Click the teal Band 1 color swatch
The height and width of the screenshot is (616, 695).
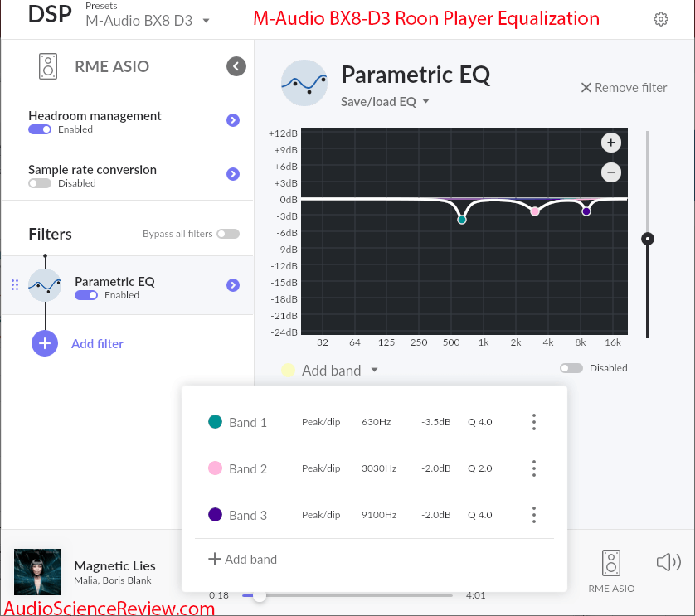click(215, 421)
